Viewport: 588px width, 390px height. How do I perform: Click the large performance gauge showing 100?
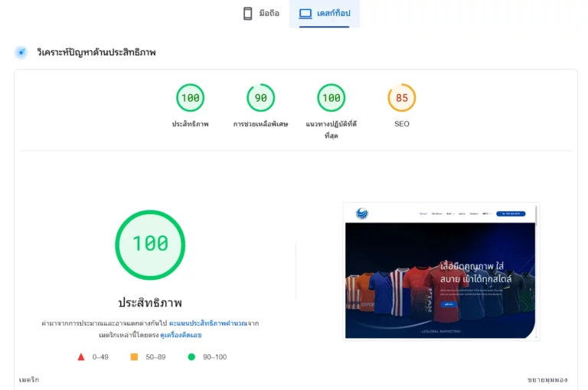click(150, 245)
